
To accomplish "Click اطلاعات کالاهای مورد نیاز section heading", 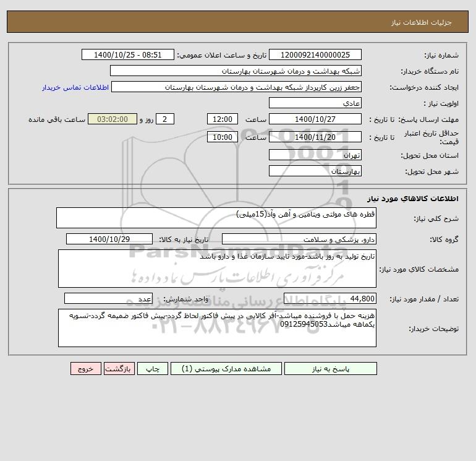I will (412, 199).
